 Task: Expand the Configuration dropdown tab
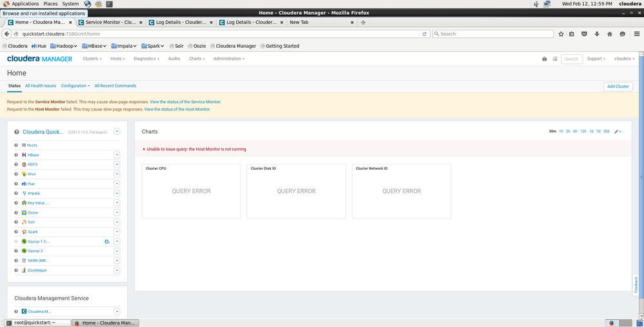coord(75,86)
